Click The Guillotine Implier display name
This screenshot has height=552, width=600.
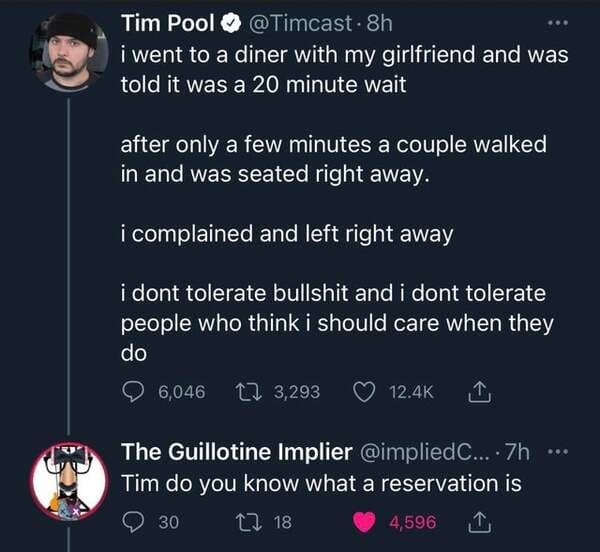coord(236,452)
